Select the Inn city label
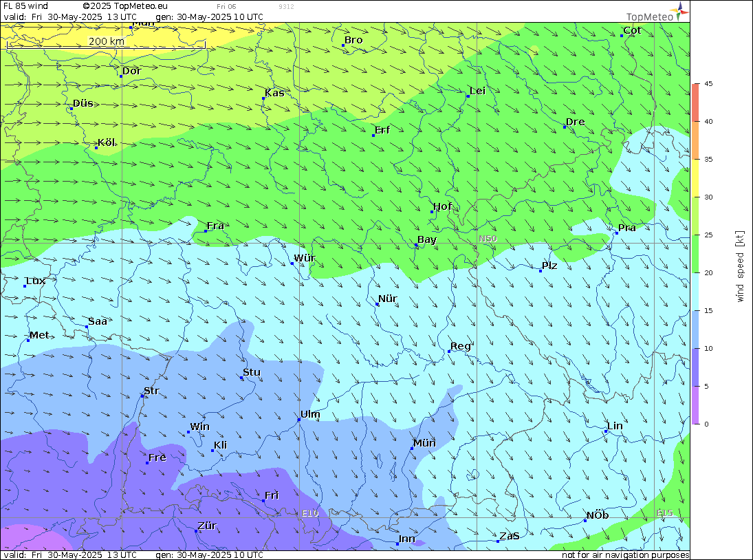This screenshot has height=560, width=753. click(x=406, y=539)
